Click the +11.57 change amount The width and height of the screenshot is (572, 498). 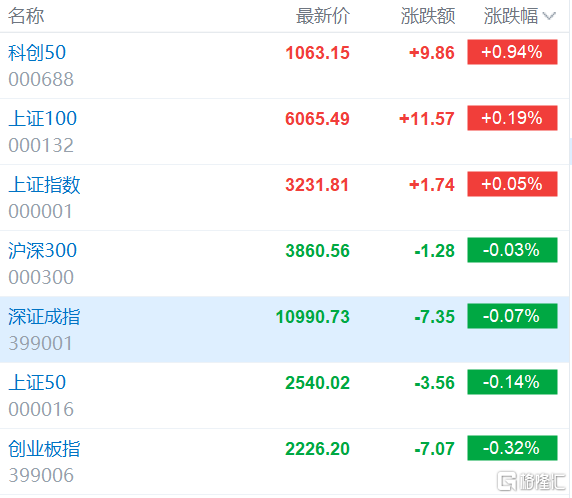click(427, 119)
